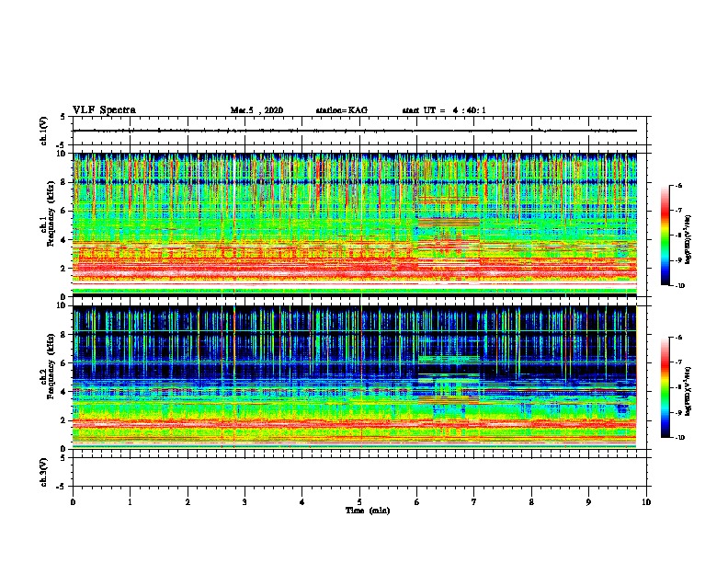Image resolution: width=728 pixels, height=563 pixels.
Task: Click time axis tick label "6" at bottom
Action: click(417, 502)
